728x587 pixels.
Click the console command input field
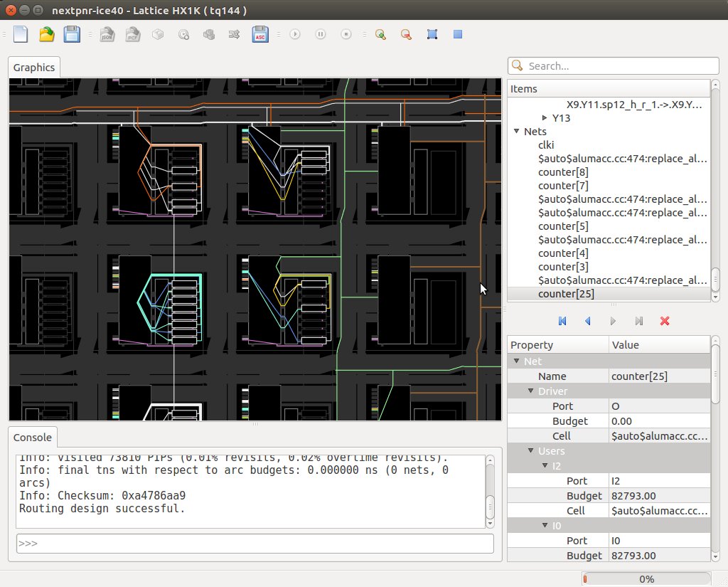point(255,544)
